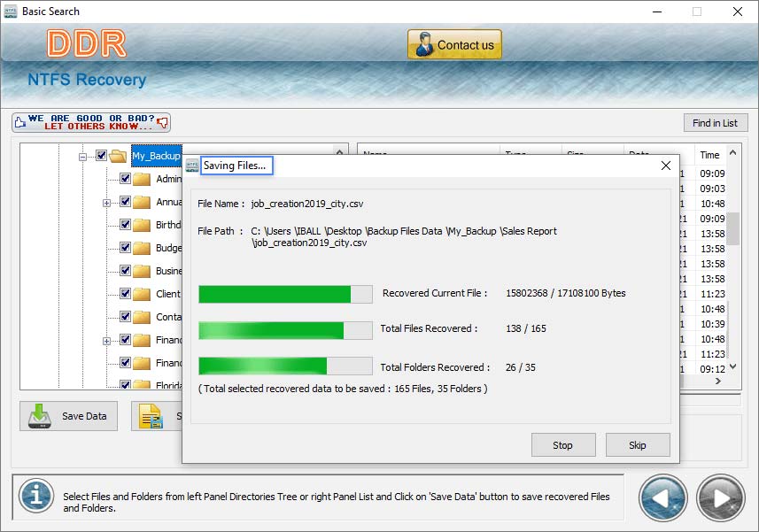Close the Saving Files dialog

click(666, 166)
